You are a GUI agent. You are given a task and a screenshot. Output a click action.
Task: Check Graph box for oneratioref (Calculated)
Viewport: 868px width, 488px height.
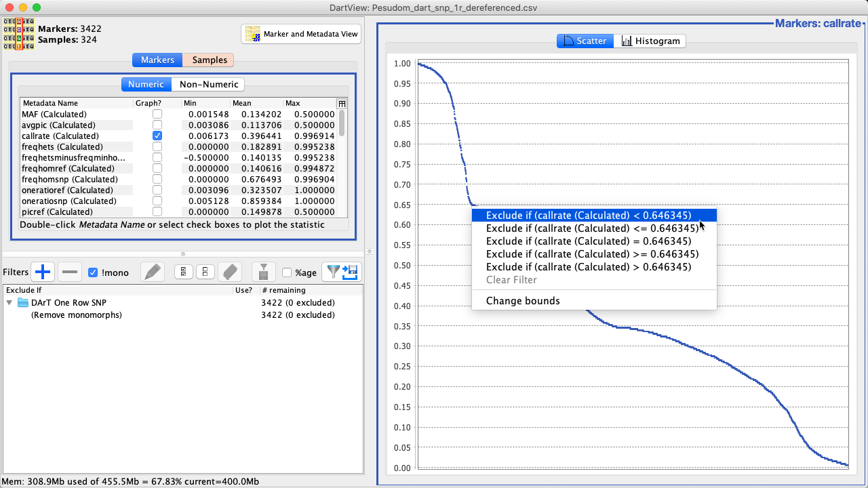[157, 190]
